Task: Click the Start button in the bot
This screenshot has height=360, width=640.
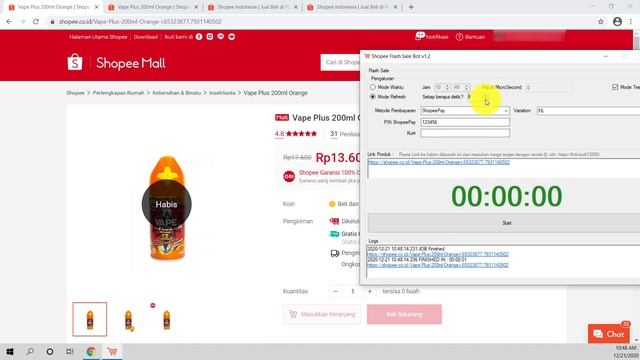Action: (x=505, y=223)
